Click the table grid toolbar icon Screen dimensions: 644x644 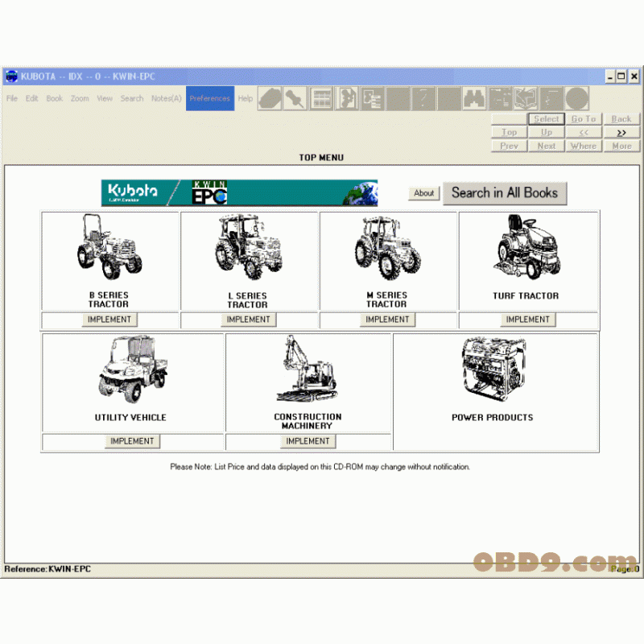(321, 98)
